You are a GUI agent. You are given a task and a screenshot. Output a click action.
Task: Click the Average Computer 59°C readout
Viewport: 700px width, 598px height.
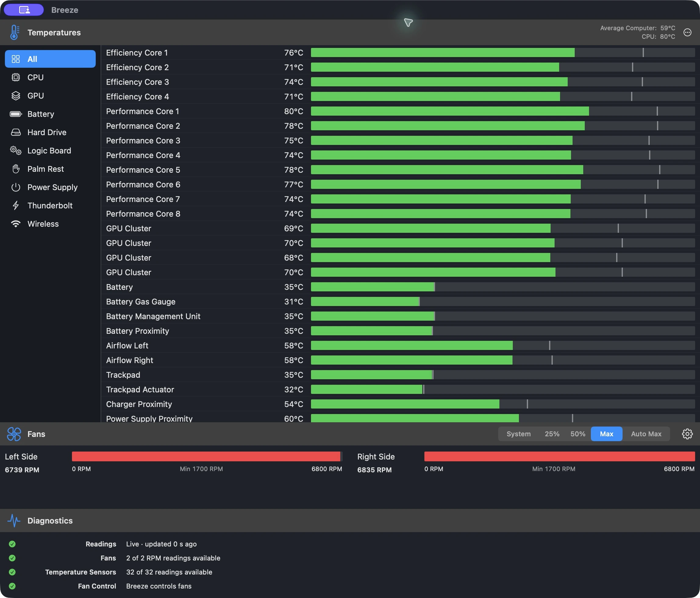(637, 28)
